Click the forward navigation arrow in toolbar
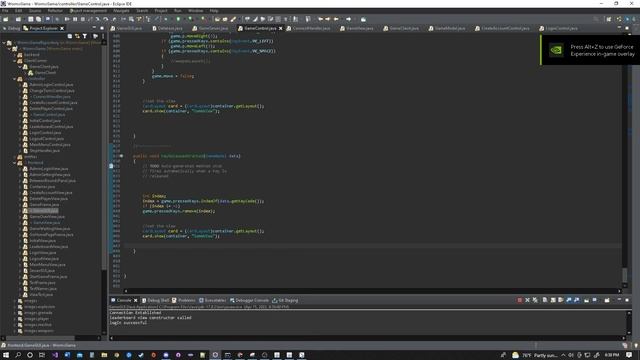Screen dimensions: 640x360 [x=349, y=19]
